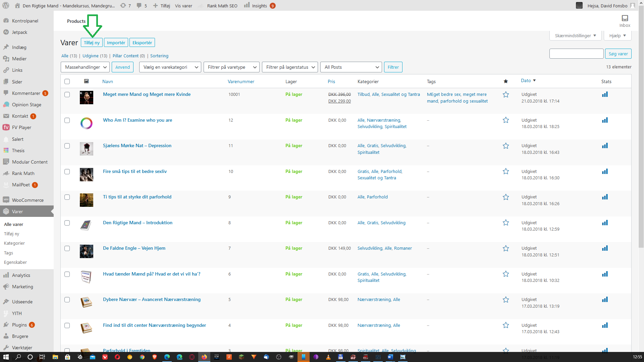The image size is (644, 362).
Task: Click the Windows Start button
Action: click(x=6, y=357)
